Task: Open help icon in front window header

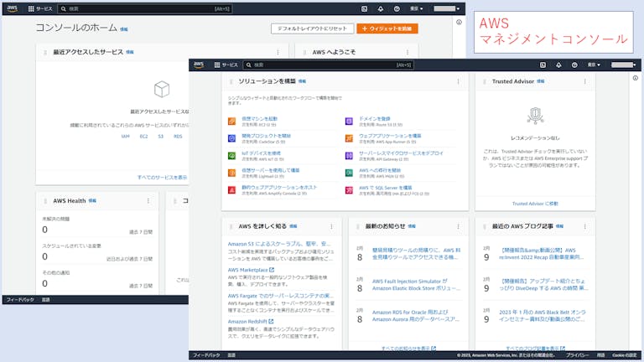Action: [x=574, y=65]
